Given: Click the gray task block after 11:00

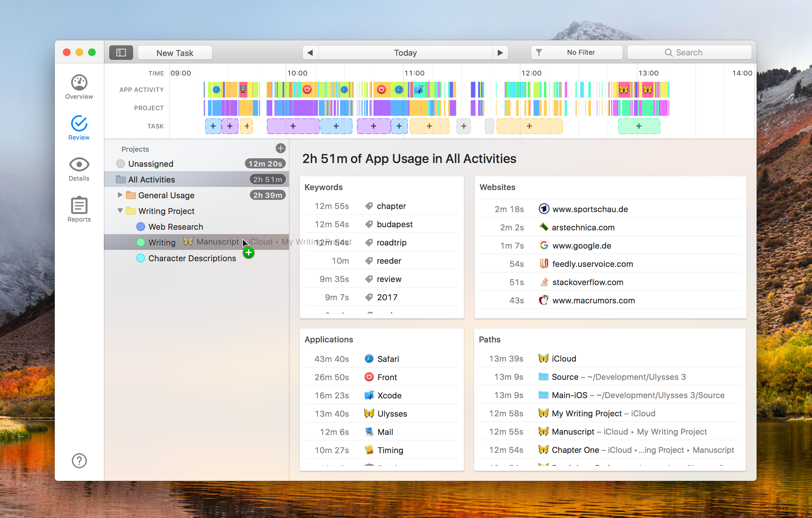Looking at the screenshot, I should click(x=464, y=126).
